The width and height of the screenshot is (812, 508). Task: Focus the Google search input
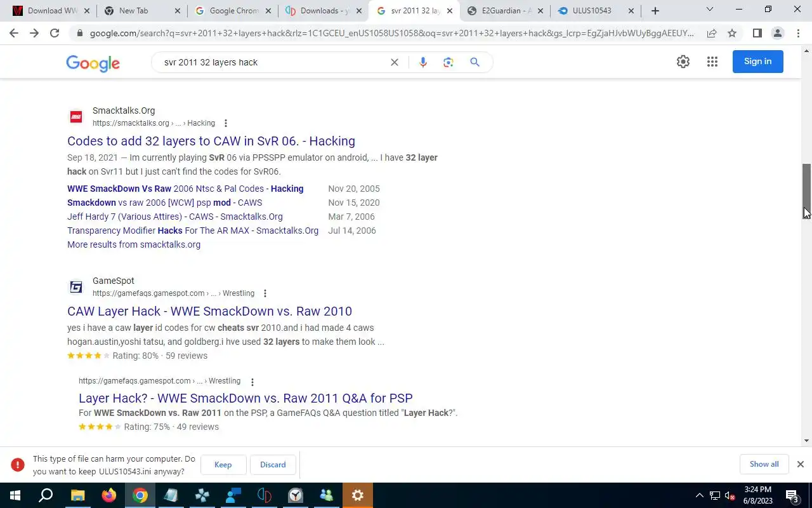273,62
